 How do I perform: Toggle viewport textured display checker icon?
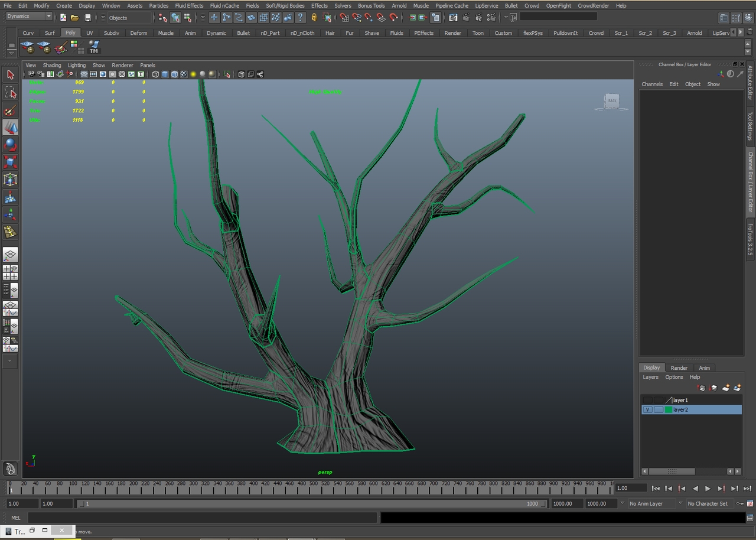pyautogui.click(x=184, y=74)
